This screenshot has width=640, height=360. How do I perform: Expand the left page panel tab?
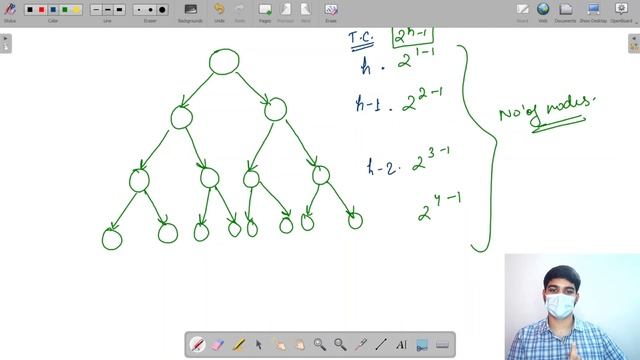6,43
